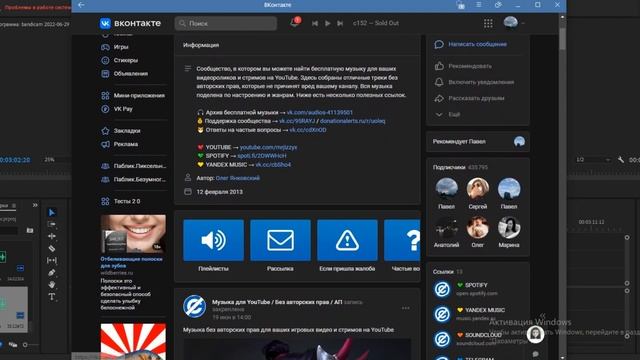Select the Type tool in Premiere
The image size is (640, 360).
pos(51,297)
